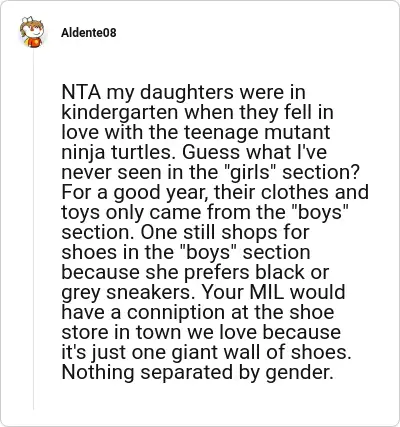Click the words "because she prefers black or"
Image resolution: width=400 pixels, height=427 pixels.
[x=195, y=272]
